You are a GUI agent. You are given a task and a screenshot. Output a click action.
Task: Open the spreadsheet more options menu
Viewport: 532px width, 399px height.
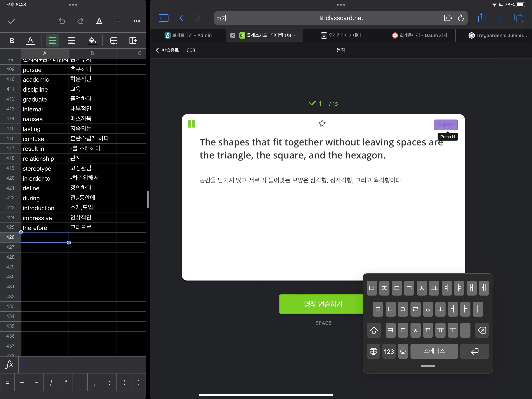[136, 21]
